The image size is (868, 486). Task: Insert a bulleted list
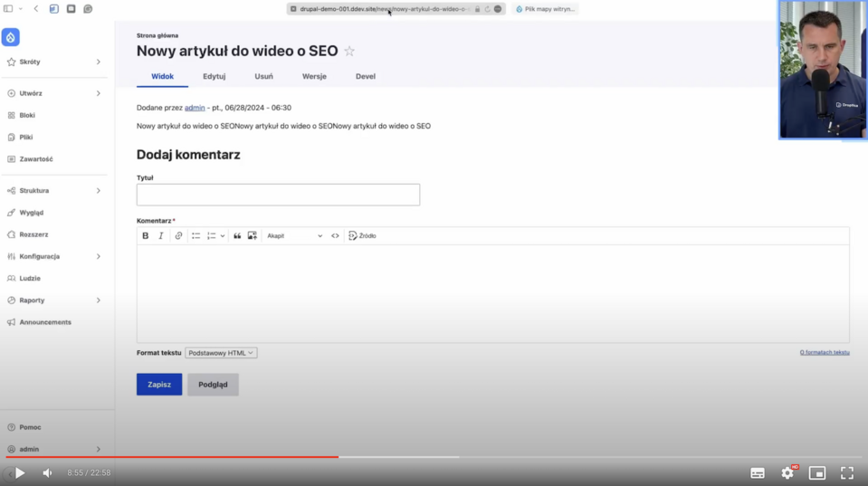(196, 236)
